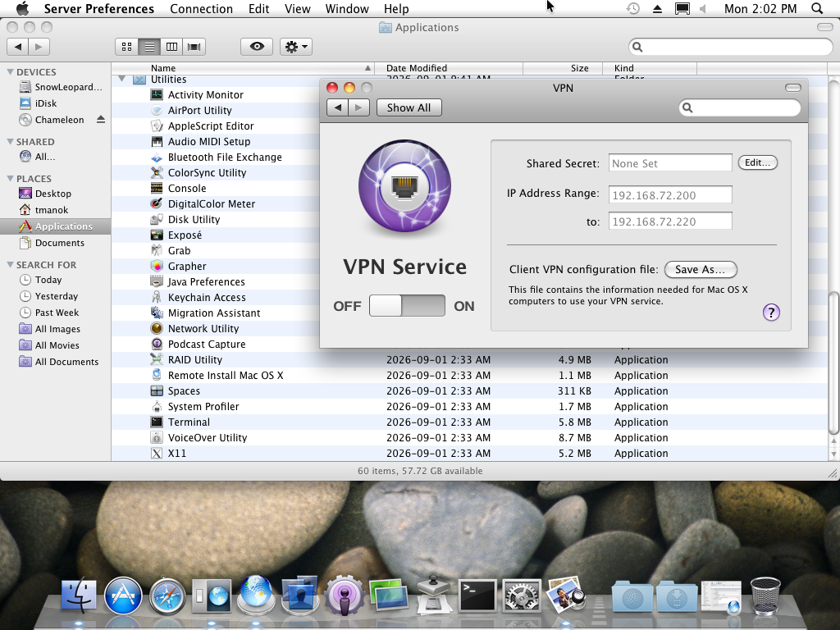Viewport: 840px width, 630px height.
Task: Open App Store from the Dock
Action: pyautogui.click(x=123, y=596)
